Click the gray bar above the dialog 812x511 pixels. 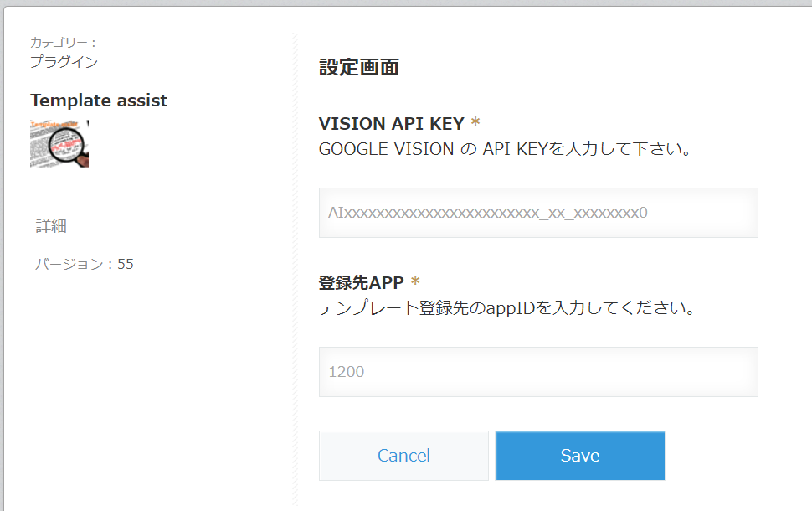point(406,3)
